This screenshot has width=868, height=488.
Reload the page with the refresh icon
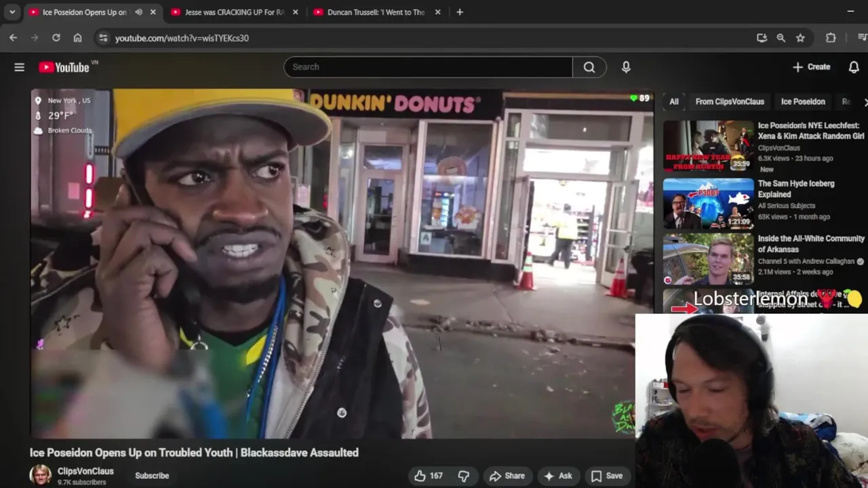(56, 38)
